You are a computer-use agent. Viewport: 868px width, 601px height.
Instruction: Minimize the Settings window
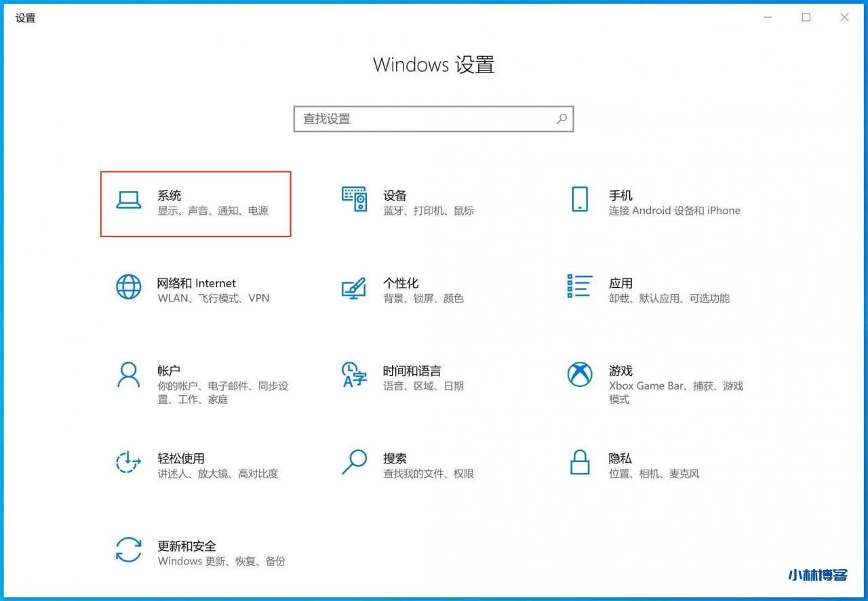tap(768, 18)
